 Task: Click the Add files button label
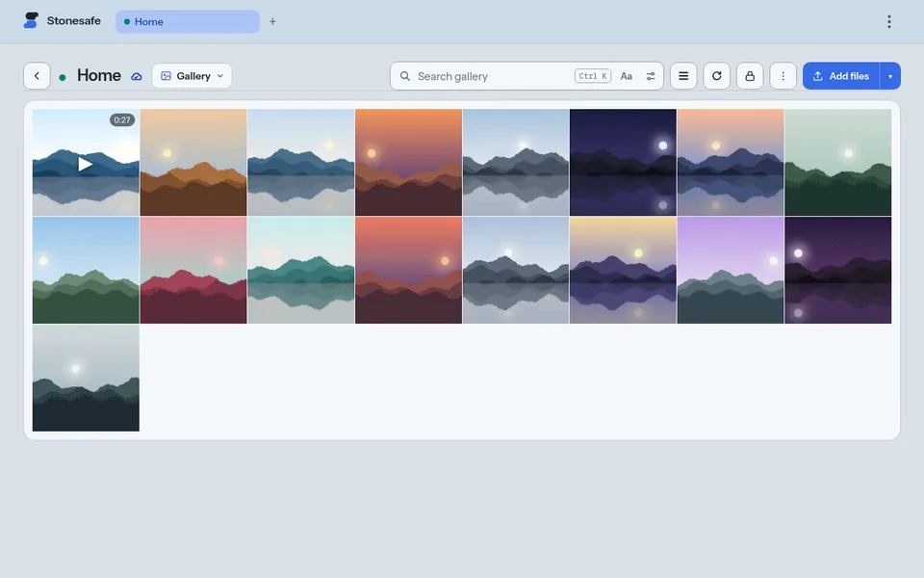click(849, 76)
